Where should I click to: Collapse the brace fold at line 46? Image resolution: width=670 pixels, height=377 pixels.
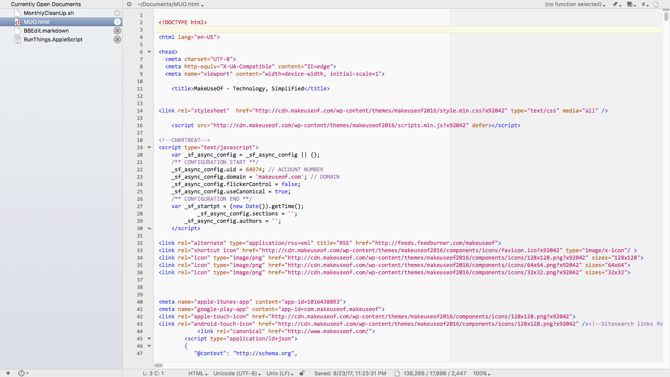pyautogui.click(x=149, y=346)
